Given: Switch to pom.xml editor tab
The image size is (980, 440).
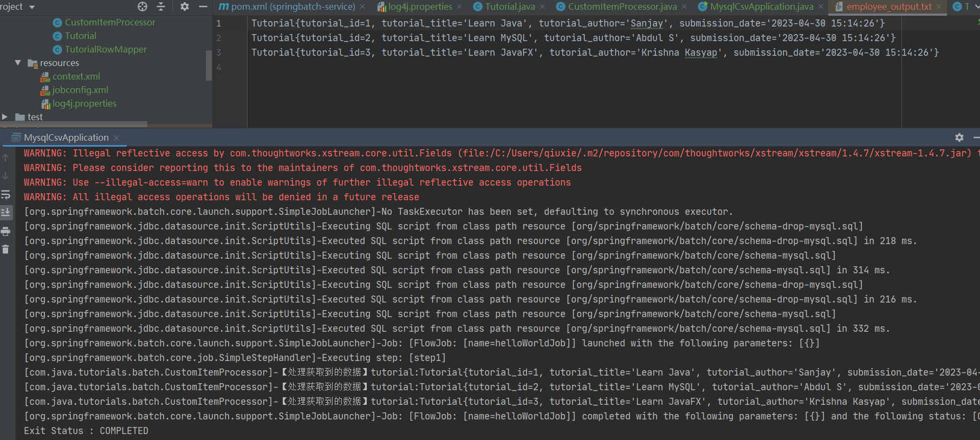Looking at the screenshot, I should pyautogui.click(x=293, y=6).
